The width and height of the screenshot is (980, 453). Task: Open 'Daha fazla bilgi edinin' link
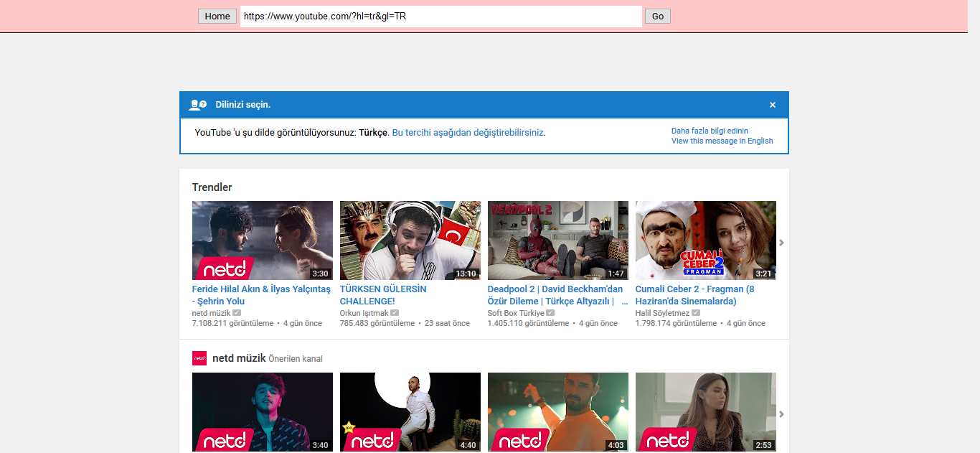[710, 131]
